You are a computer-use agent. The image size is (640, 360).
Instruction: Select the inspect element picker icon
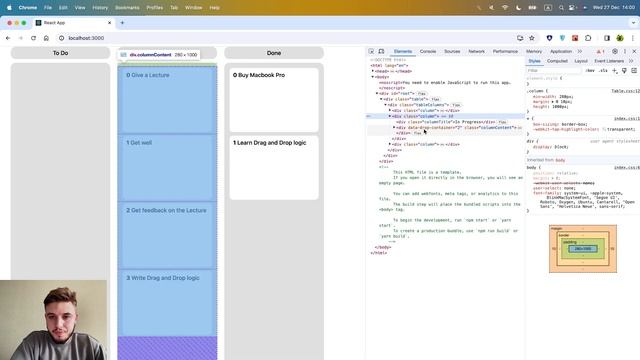(371, 51)
